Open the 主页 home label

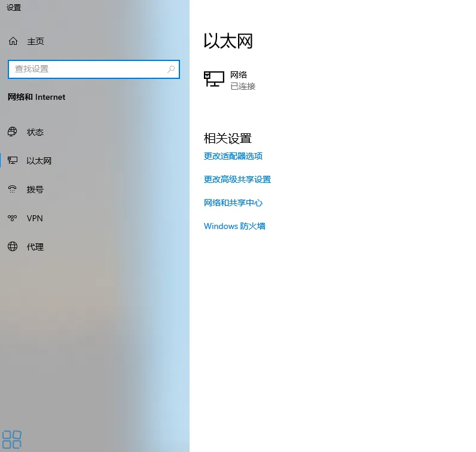click(35, 41)
